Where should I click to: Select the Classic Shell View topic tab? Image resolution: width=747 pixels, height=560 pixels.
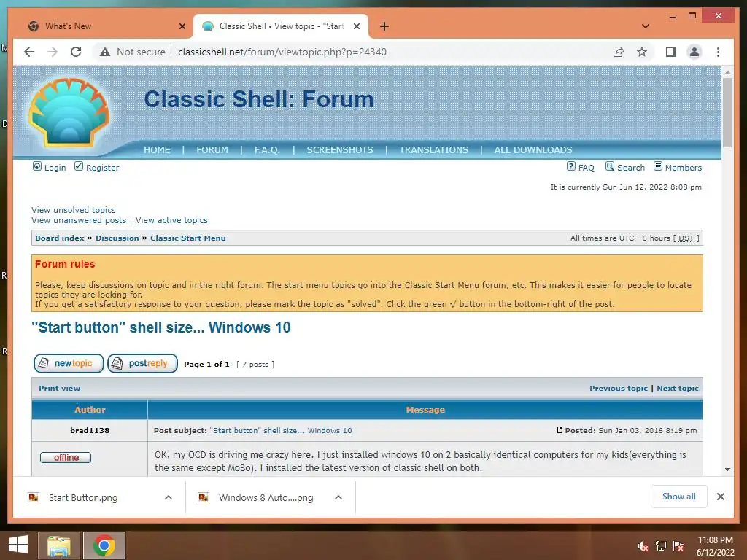pyautogui.click(x=281, y=26)
